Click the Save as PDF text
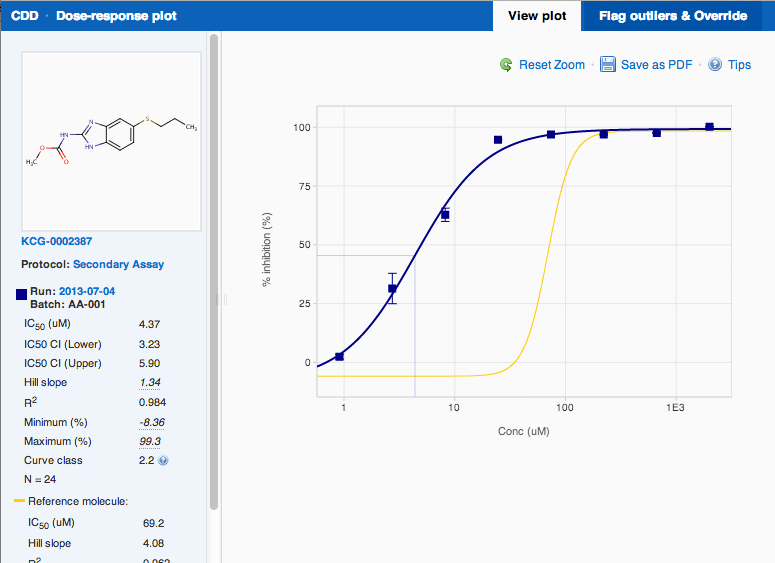Viewport: 775px width, 563px height. [x=656, y=65]
